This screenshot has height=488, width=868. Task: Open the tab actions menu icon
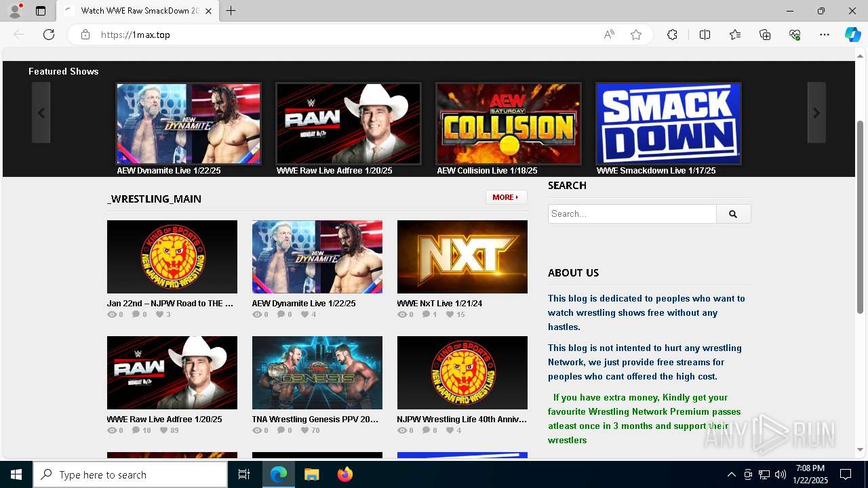(41, 11)
